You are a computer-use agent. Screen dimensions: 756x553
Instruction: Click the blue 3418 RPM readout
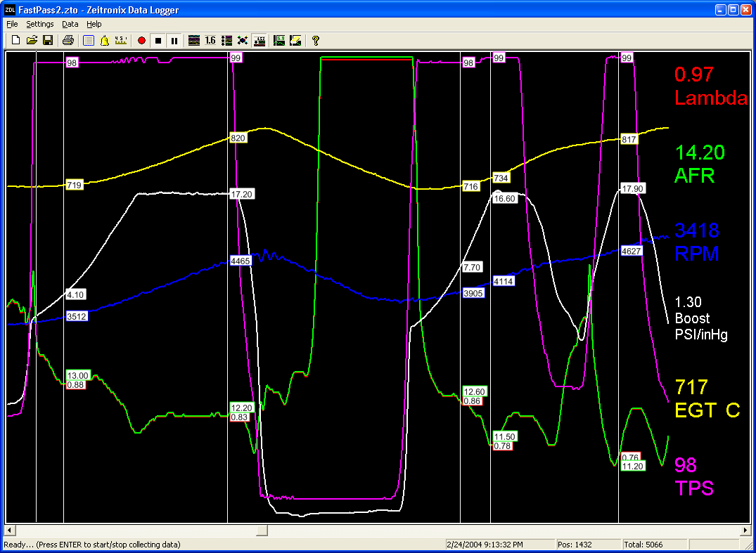click(697, 242)
